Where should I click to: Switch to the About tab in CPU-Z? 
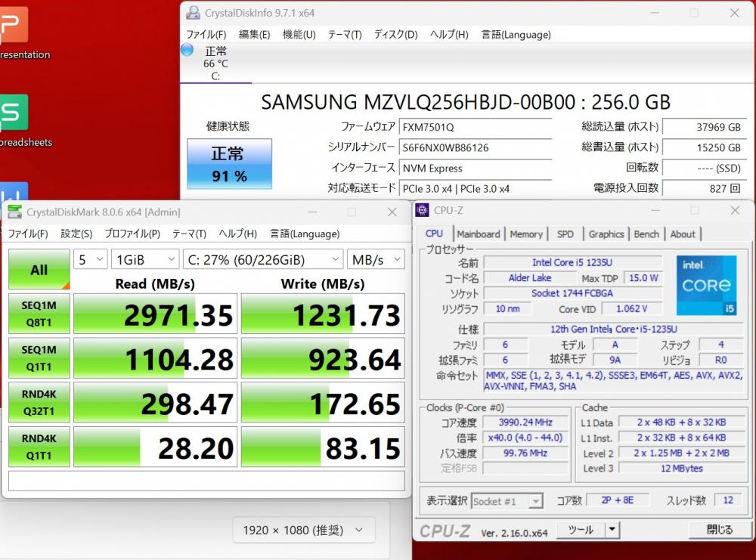click(x=682, y=234)
